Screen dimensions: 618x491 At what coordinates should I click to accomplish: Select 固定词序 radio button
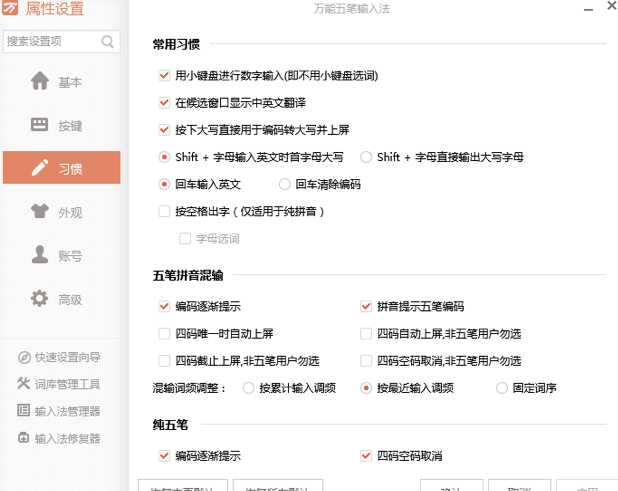pos(502,388)
